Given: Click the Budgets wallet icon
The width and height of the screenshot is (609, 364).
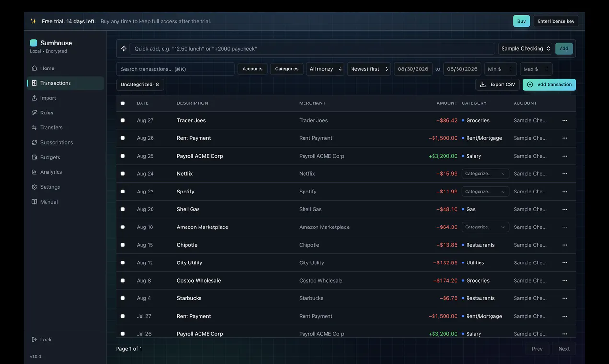Looking at the screenshot, I should click(x=34, y=157).
